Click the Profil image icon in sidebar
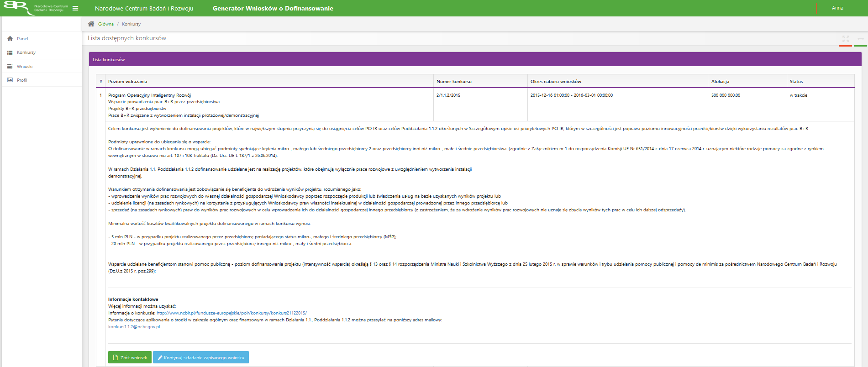 coord(10,80)
